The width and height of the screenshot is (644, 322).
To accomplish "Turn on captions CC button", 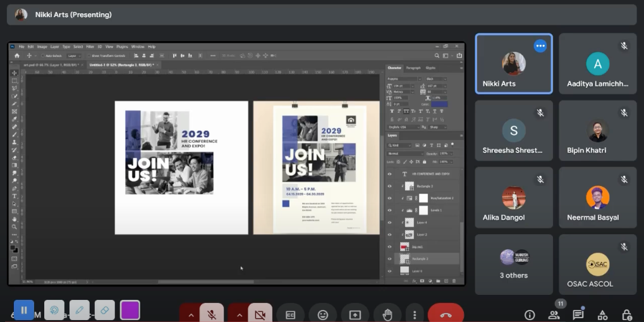I will 290,315.
